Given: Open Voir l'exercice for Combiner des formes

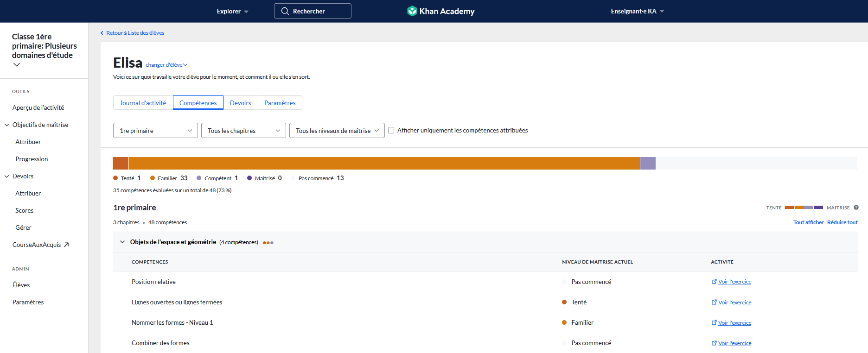Looking at the screenshot, I should point(734,343).
